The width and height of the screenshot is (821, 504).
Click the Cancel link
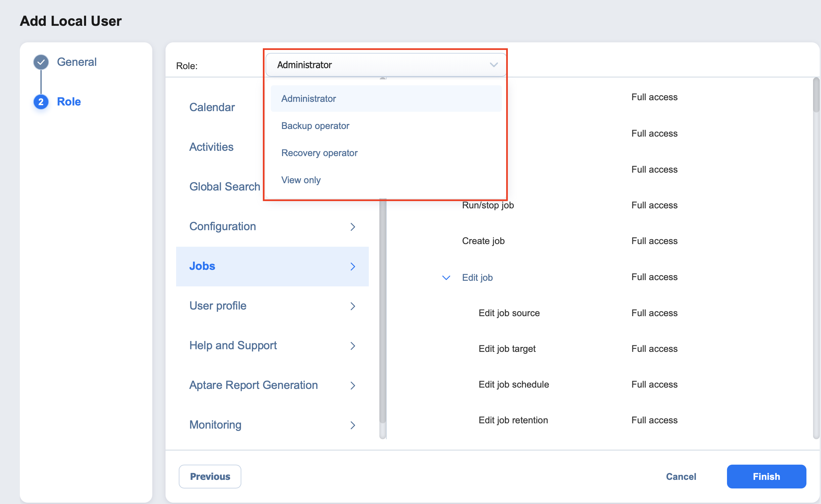point(681,476)
